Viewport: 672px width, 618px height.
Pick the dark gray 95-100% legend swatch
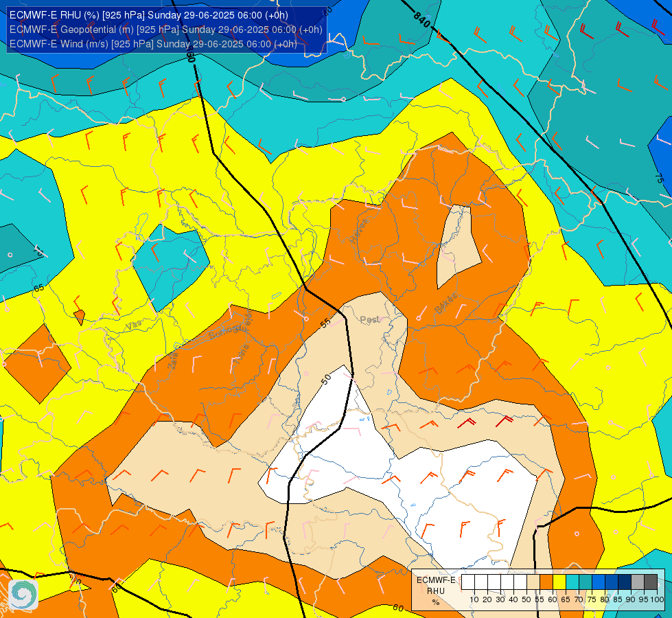[x=651, y=582]
